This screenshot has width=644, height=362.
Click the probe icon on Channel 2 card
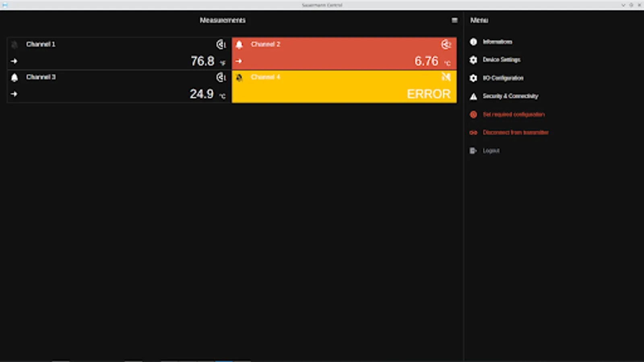(x=446, y=44)
